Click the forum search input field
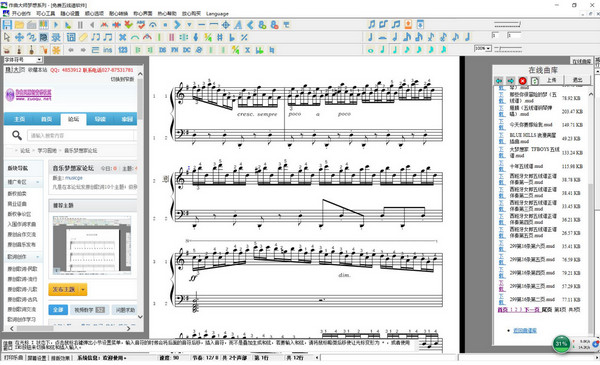The height and width of the screenshot is (365, 600). (81, 135)
